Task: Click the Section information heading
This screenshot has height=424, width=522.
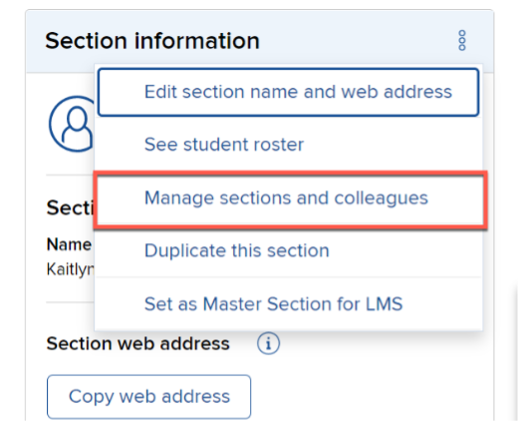Action: pos(152,41)
